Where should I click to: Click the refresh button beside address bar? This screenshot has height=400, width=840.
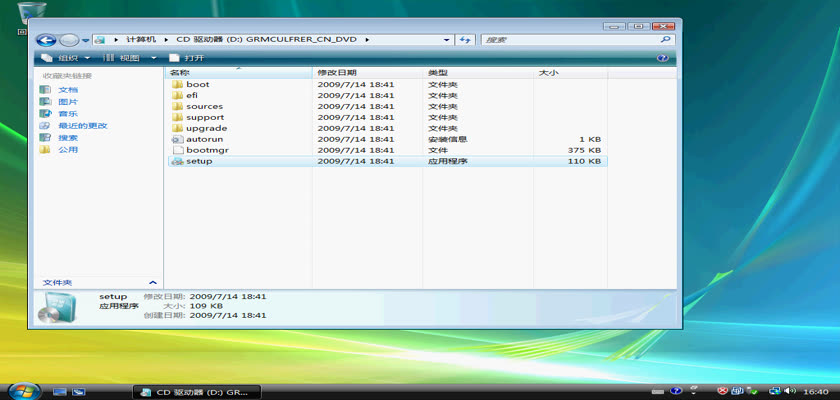click(x=464, y=40)
